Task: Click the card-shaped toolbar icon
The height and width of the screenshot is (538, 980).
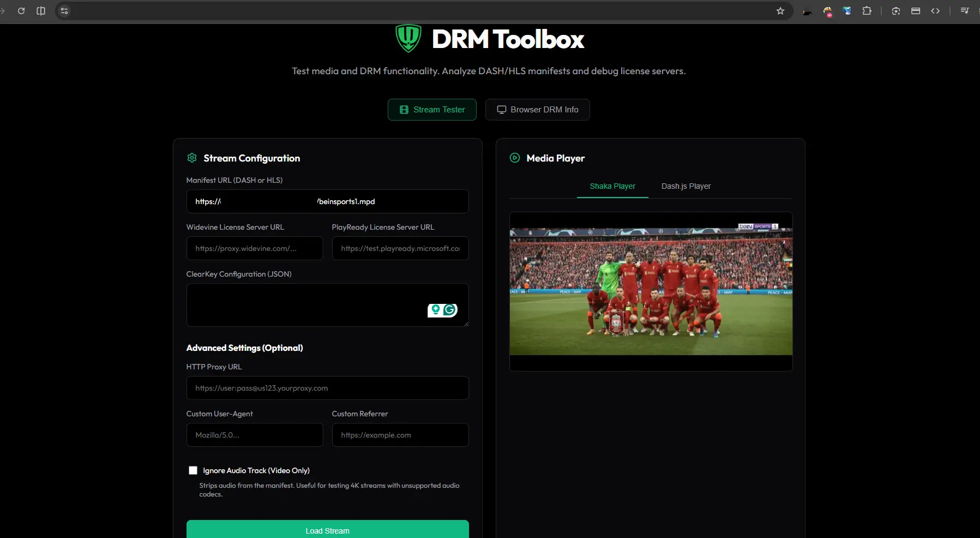Action: (916, 11)
